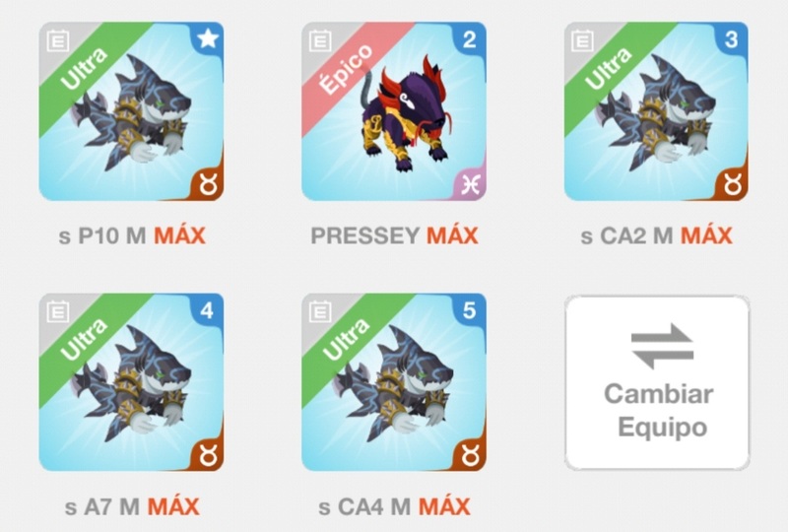Click the calendar icon on s CA4 M card
The image size is (788, 532).
click(319, 312)
